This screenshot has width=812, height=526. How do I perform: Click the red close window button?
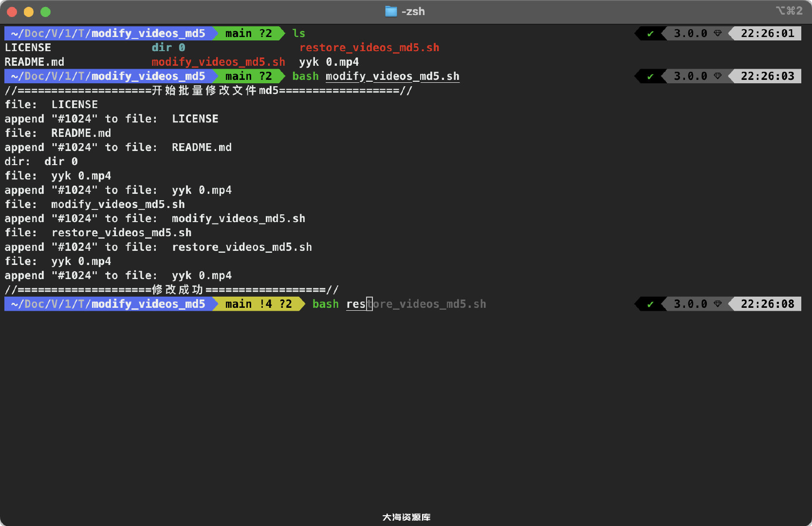pyautogui.click(x=12, y=12)
